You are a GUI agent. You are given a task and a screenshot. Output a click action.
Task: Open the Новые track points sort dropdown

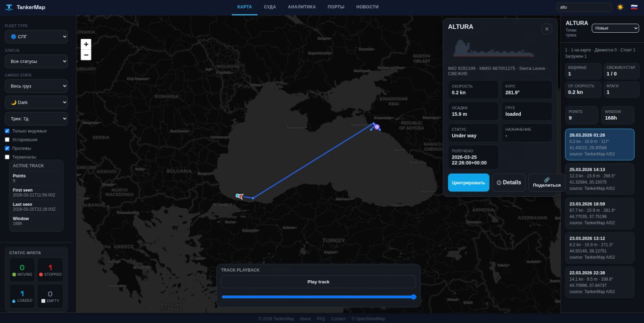615,28
